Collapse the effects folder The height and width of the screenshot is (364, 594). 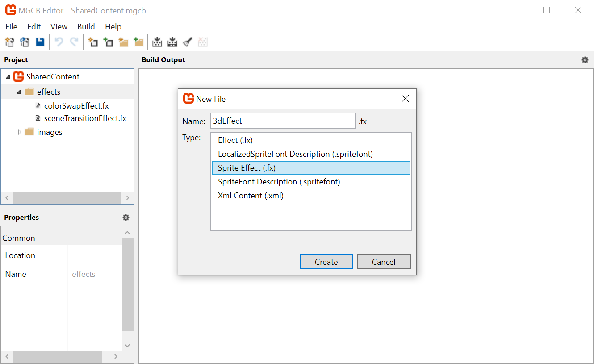(x=18, y=92)
